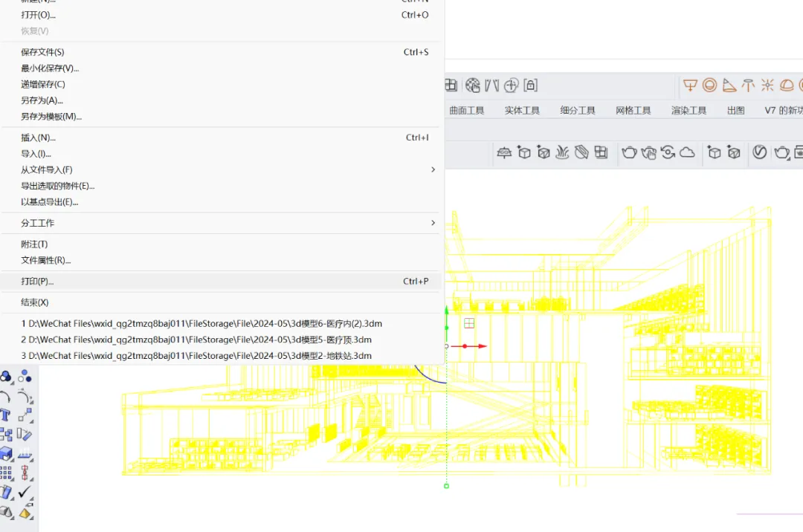Choose 另存为(A)... menu entry

220,100
